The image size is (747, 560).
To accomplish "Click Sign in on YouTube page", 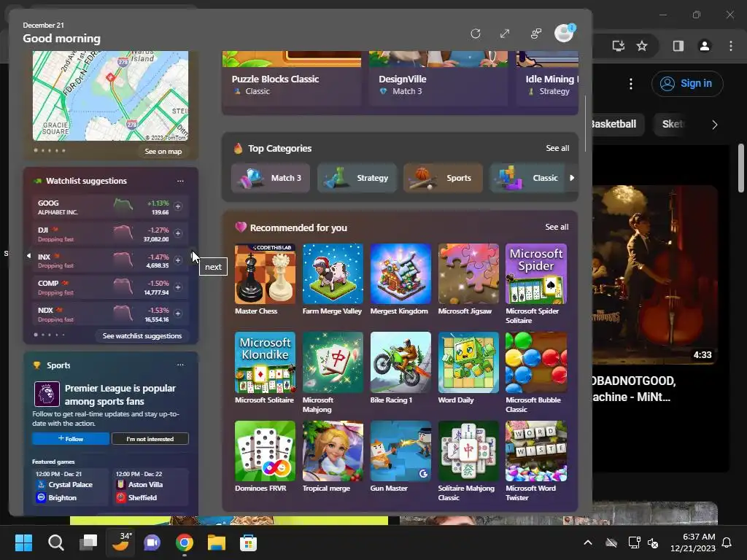I will click(687, 83).
